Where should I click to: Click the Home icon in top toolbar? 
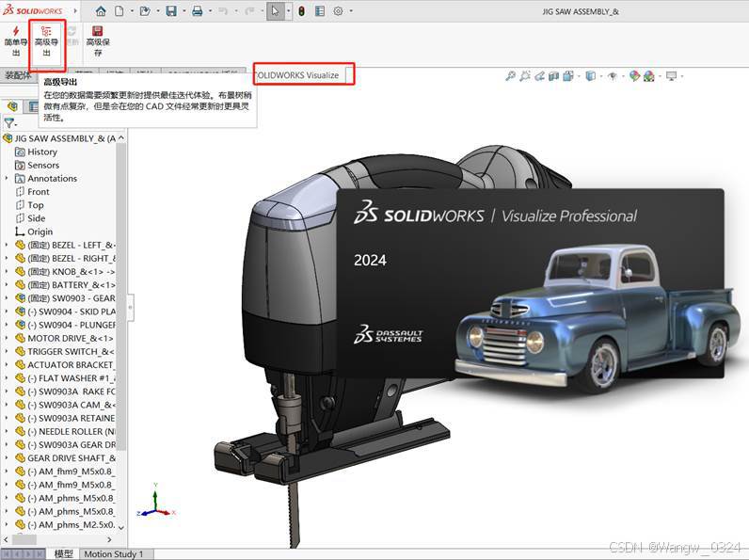pos(101,11)
